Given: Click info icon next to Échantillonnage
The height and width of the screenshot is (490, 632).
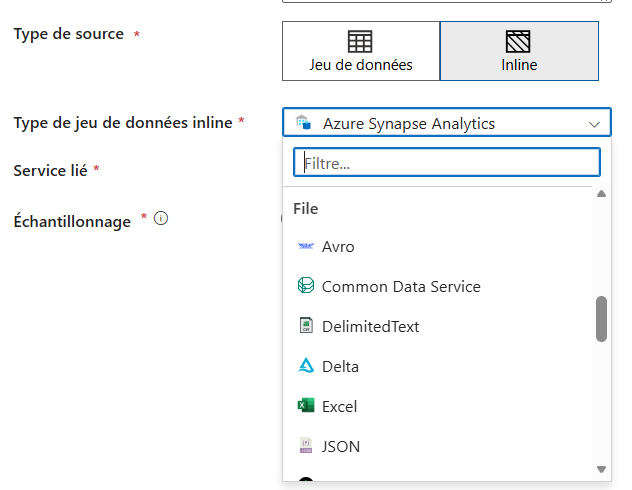Looking at the screenshot, I should [161, 218].
